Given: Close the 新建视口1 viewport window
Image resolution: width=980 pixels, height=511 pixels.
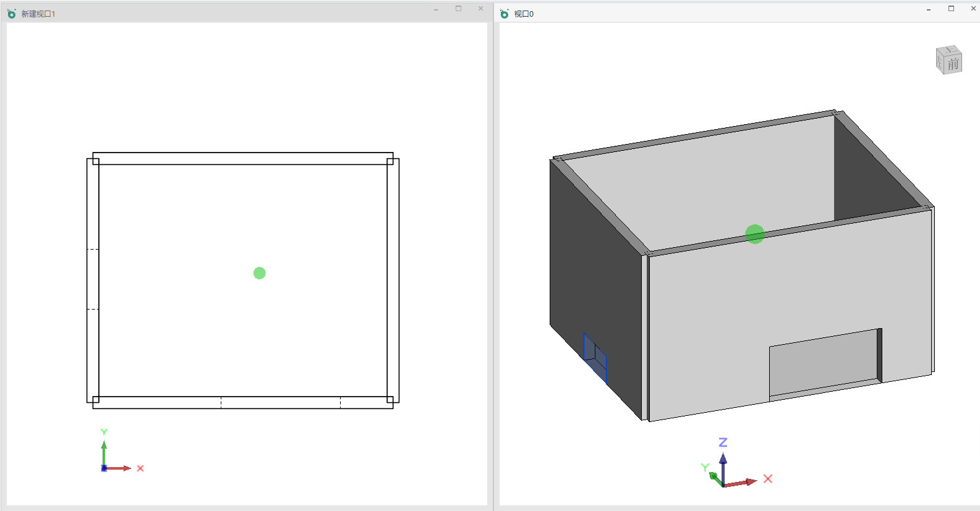Looking at the screenshot, I should (x=480, y=9).
